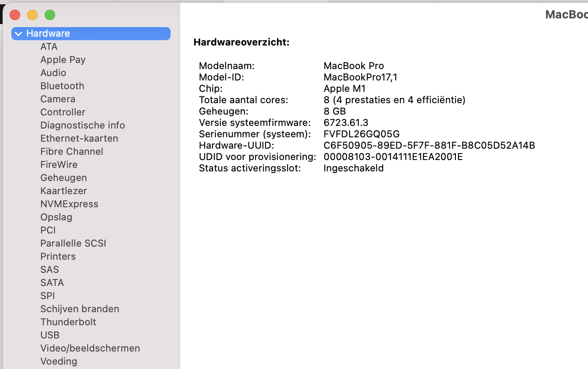Select SPI in the sidebar
Viewport: 588px width, 369px height.
click(x=48, y=296)
